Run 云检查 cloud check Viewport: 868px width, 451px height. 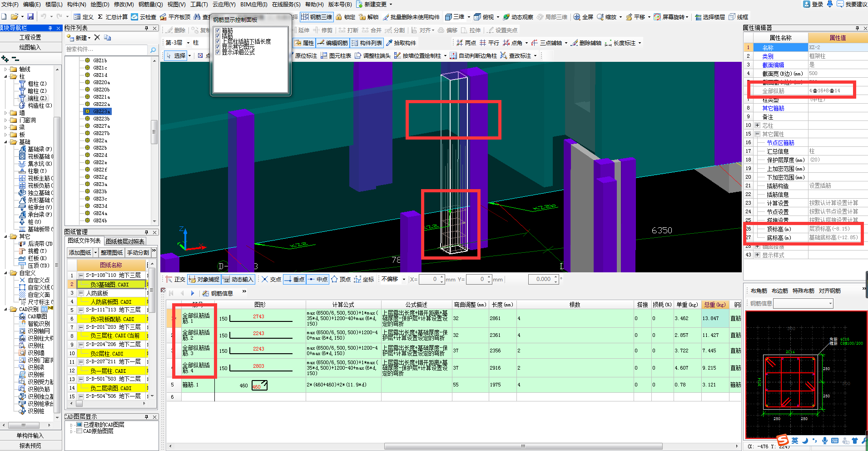(x=144, y=17)
